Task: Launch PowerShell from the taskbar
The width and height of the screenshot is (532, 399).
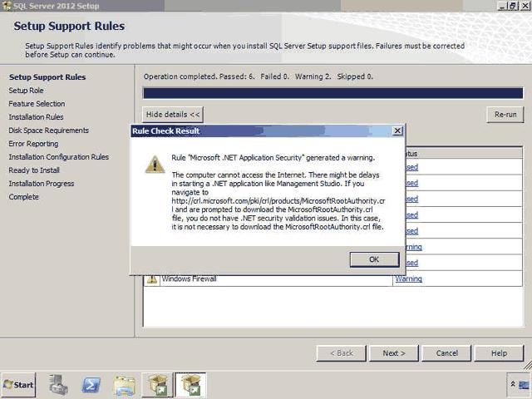Action: [91, 386]
